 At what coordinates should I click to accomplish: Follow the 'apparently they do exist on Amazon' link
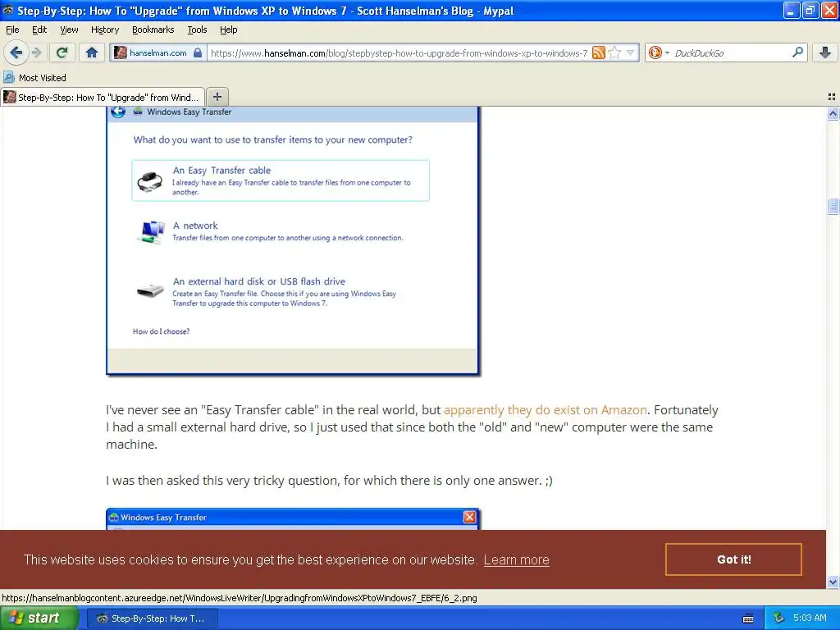(546, 410)
